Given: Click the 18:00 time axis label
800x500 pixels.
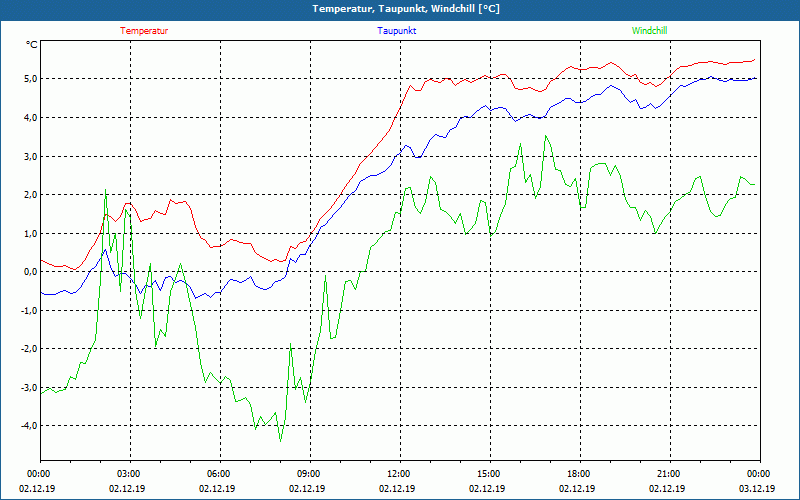Looking at the screenshot, I should coord(580,474).
